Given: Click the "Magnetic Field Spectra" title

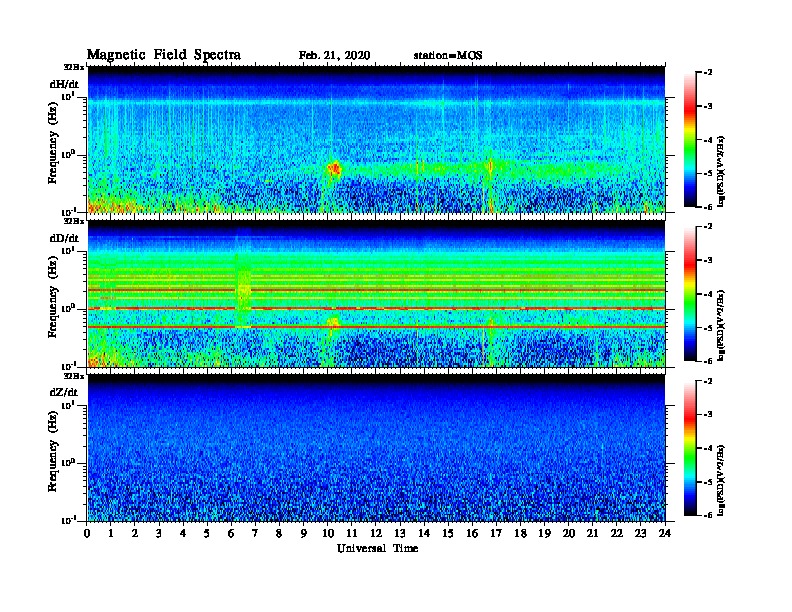Looking at the screenshot, I should pos(164,55).
